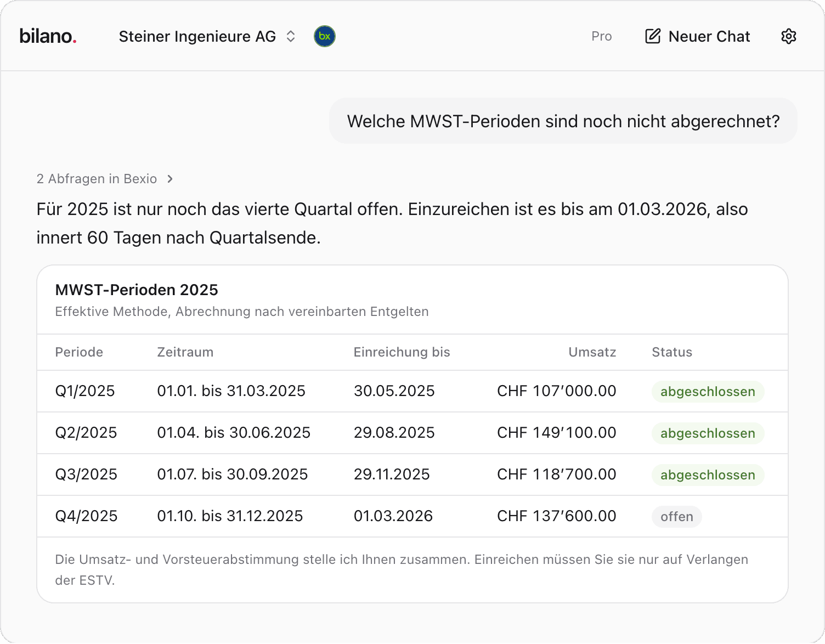
Task: Start a new chat via Neuer Chat label
Action: click(709, 36)
